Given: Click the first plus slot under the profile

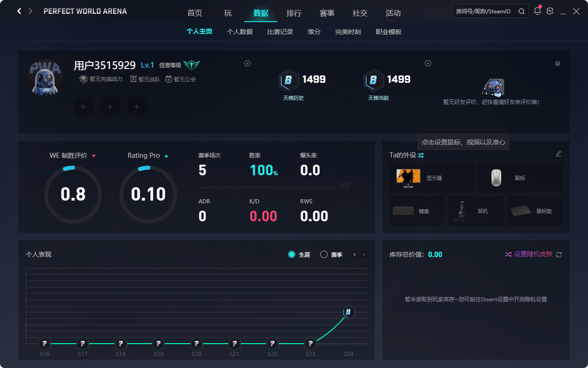Looking at the screenshot, I should (x=83, y=107).
